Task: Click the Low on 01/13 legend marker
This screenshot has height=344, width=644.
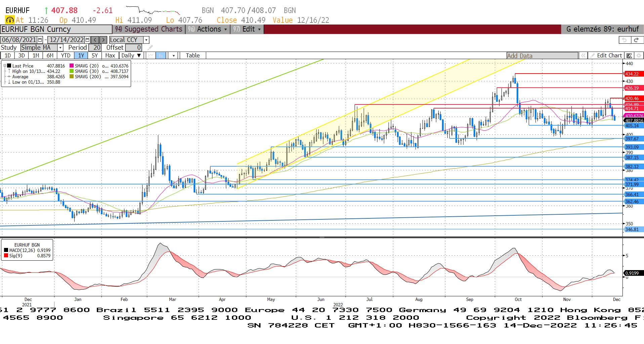Action: tap(9, 82)
